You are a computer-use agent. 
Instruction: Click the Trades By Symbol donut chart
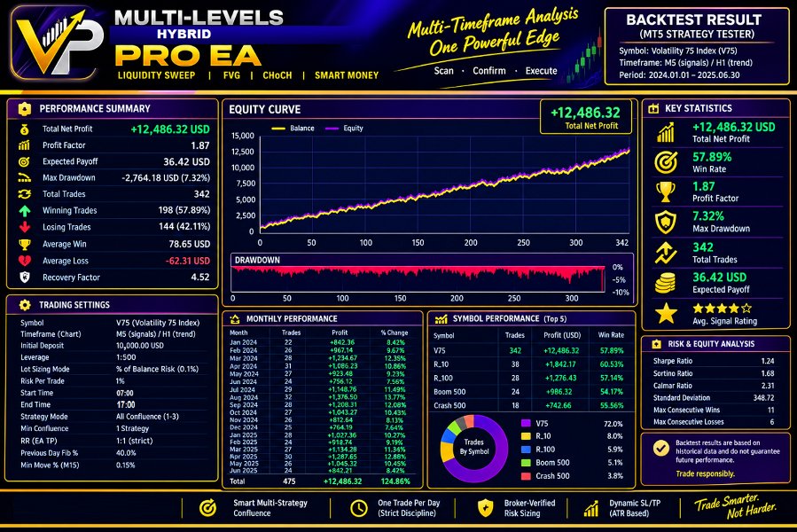(473, 448)
